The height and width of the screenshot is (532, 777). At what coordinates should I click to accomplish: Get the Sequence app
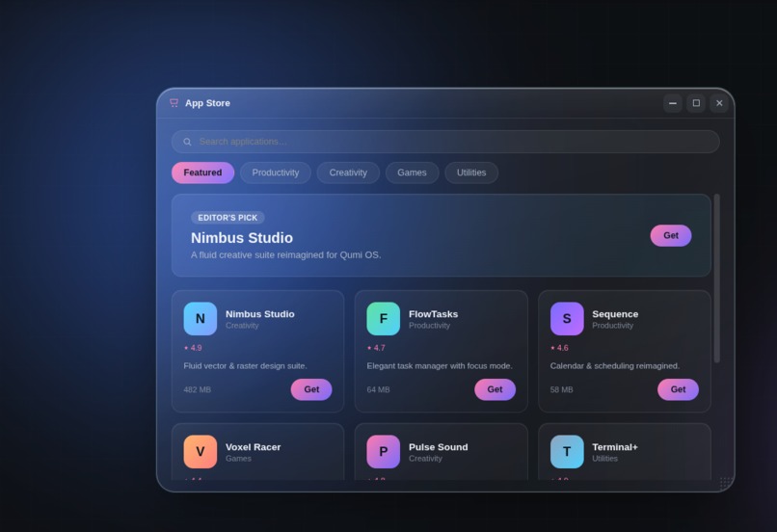click(x=678, y=389)
